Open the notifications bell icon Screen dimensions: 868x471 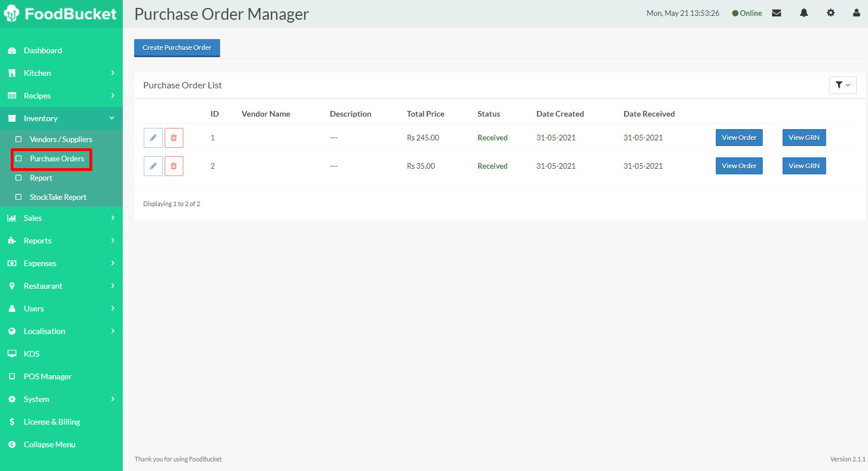803,13
